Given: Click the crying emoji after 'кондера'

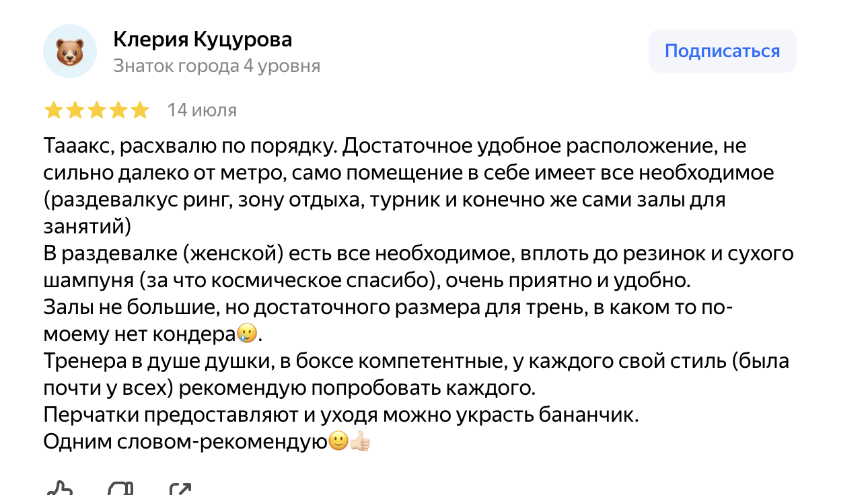Looking at the screenshot, I should pyautogui.click(x=247, y=334).
